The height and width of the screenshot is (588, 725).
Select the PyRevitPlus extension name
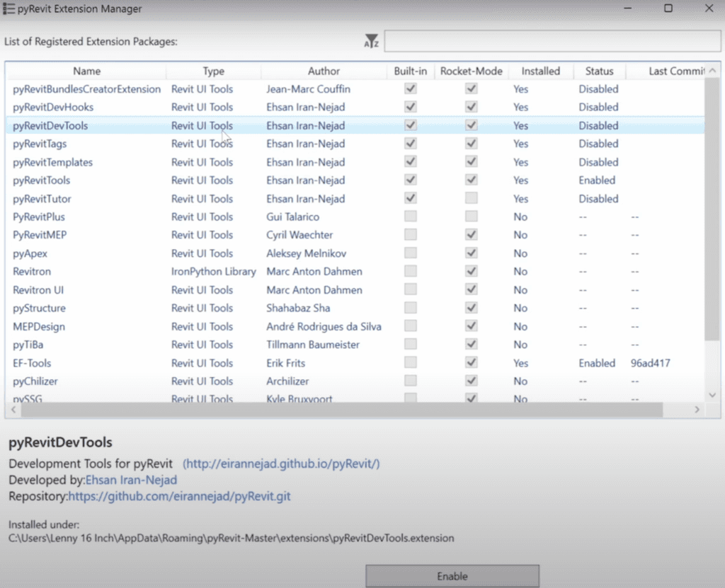tap(39, 217)
